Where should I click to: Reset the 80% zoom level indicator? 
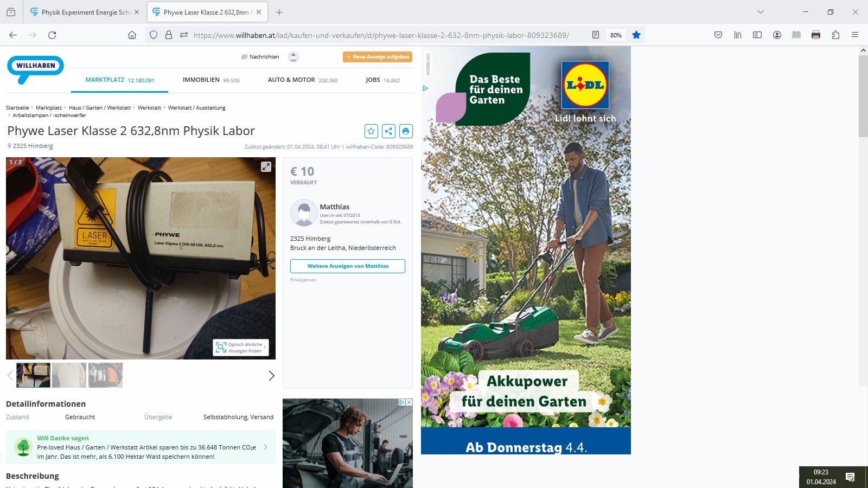tap(616, 35)
